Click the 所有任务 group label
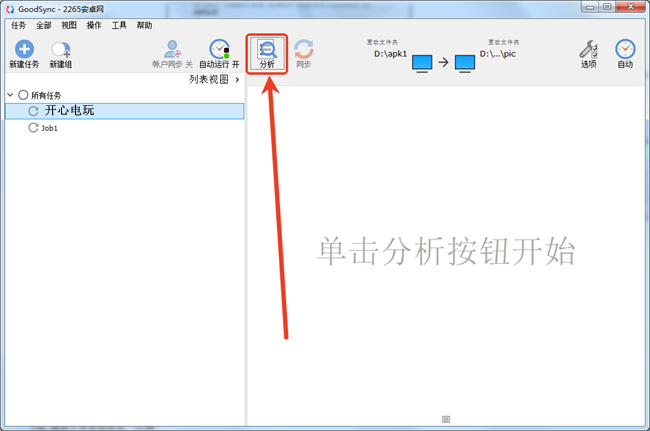650x431 pixels. coord(46,96)
